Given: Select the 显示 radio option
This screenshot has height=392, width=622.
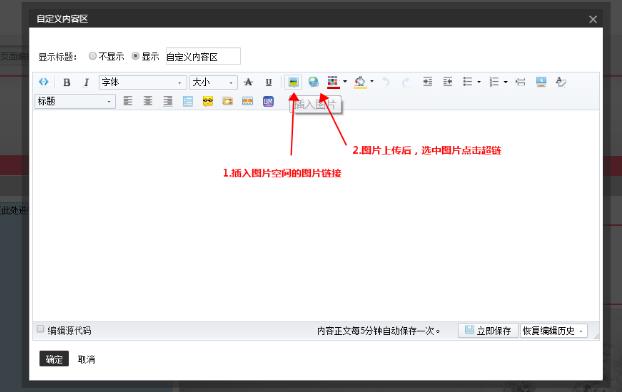Looking at the screenshot, I should [x=135, y=56].
